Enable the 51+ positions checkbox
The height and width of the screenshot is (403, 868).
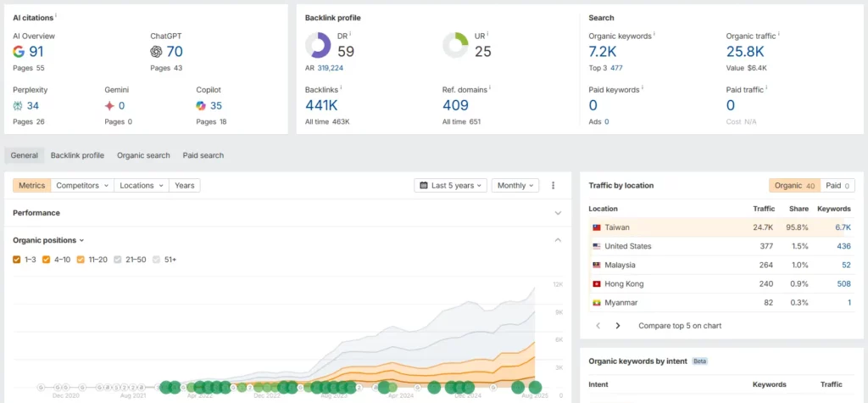[x=156, y=259]
